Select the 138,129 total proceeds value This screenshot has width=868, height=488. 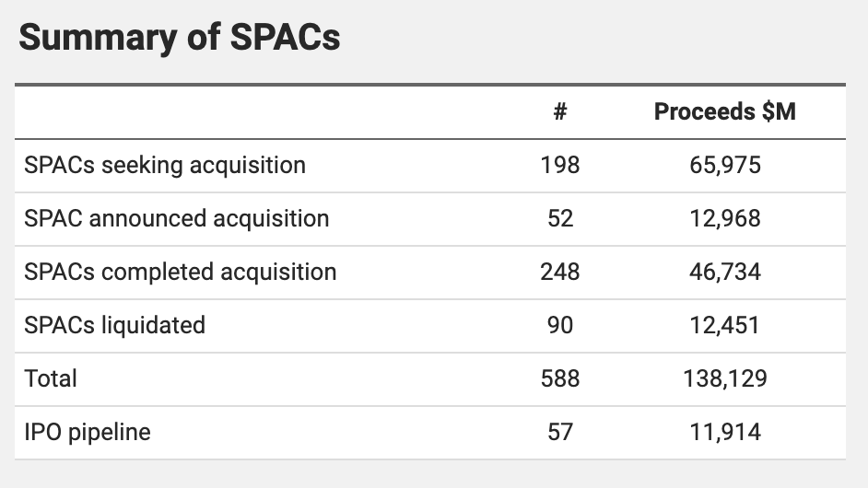pos(724,379)
